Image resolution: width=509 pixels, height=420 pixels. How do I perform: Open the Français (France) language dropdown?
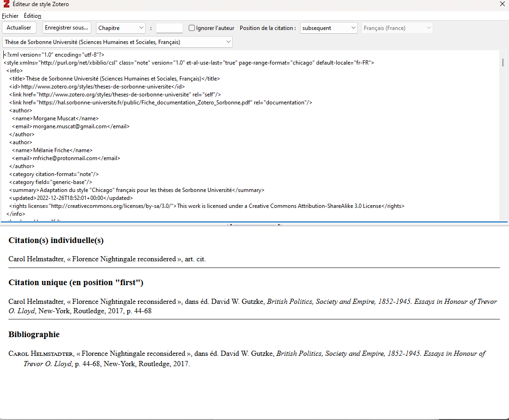397,28
